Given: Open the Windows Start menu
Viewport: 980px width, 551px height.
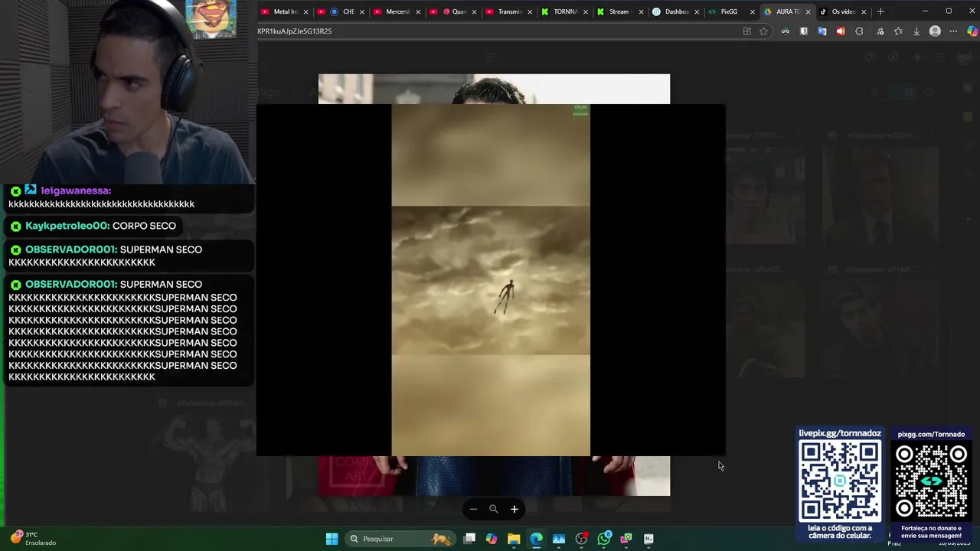Looking at the screenshot, I should click(x=332, y=539).
